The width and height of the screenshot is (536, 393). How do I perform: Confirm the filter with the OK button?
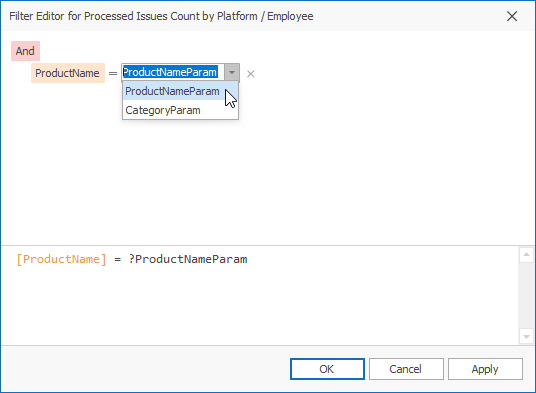pyautogui.click(x=327, y=369)
